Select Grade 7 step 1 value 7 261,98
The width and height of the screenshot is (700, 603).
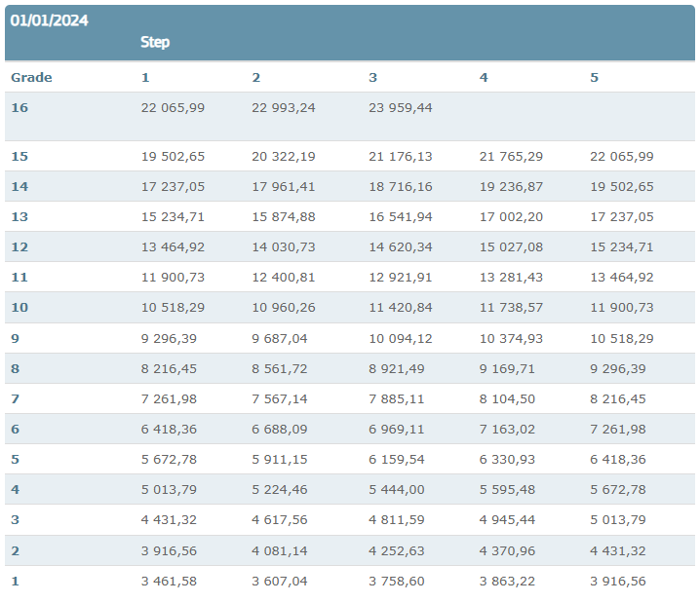(173, 398)
